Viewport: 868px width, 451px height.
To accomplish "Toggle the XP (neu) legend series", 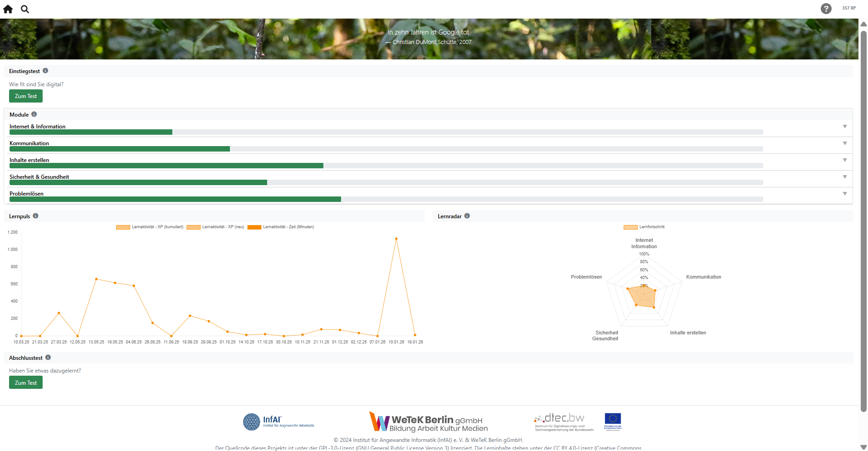I will point(194,227).
